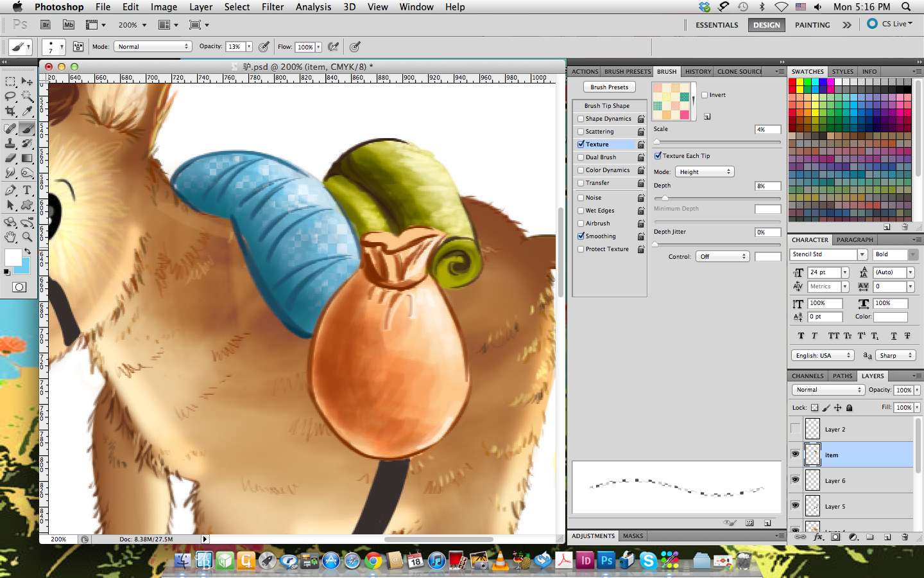Switch to the Painting workspace
Image resolution: width=924 pixels, height=578 pixels.
pyautogui.click(x=812, y=25)
